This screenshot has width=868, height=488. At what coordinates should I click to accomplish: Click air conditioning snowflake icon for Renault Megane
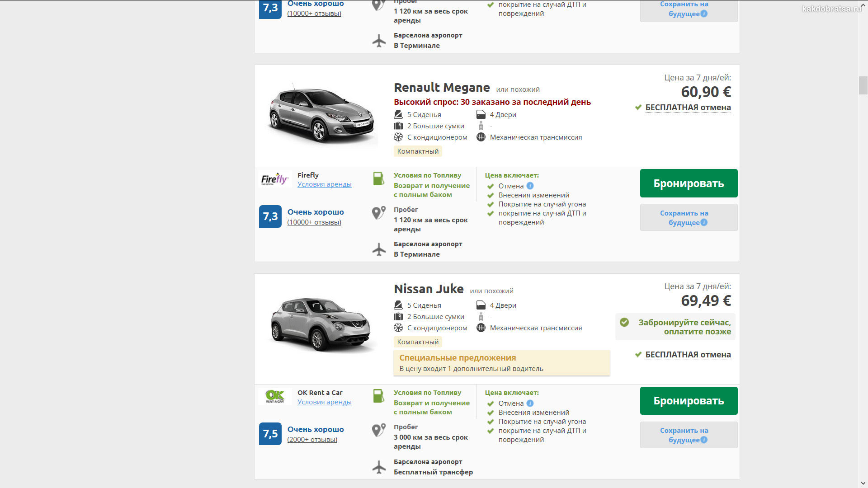point(398,137)
